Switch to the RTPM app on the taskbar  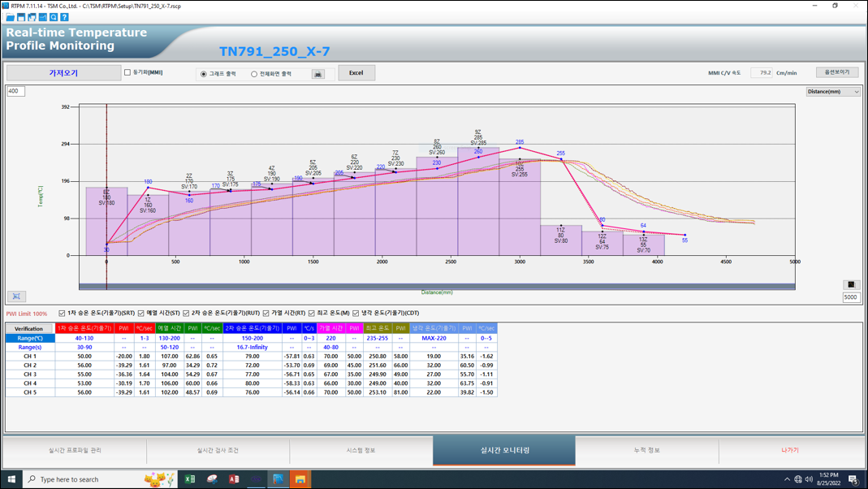pos(278,479)
